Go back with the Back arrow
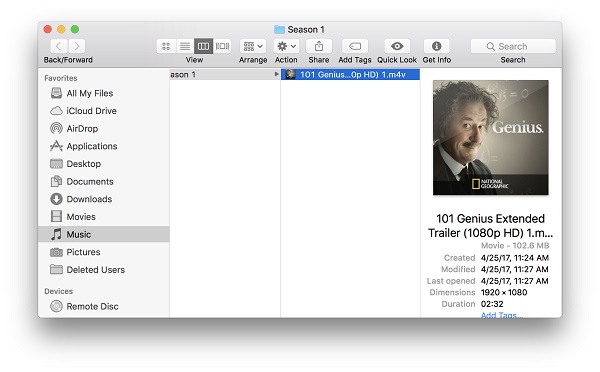Image resolution: width=600 pixels, height=372 pixels. 59,46
